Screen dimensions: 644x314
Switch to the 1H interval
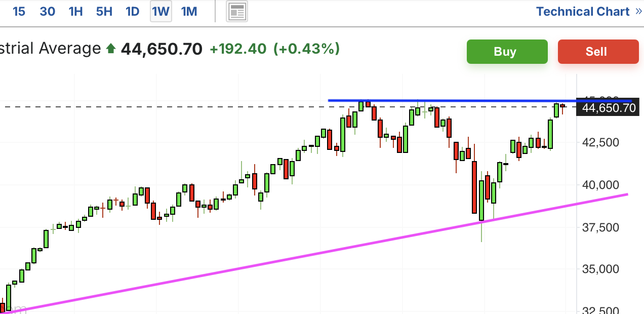(x=75, y=11)
